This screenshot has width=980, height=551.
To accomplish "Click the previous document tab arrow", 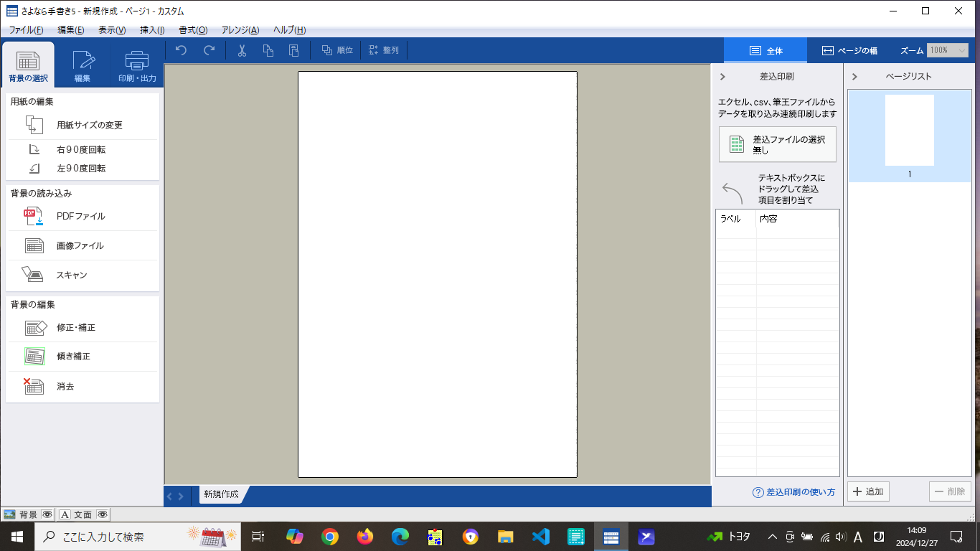I will [x=170, y=496].
